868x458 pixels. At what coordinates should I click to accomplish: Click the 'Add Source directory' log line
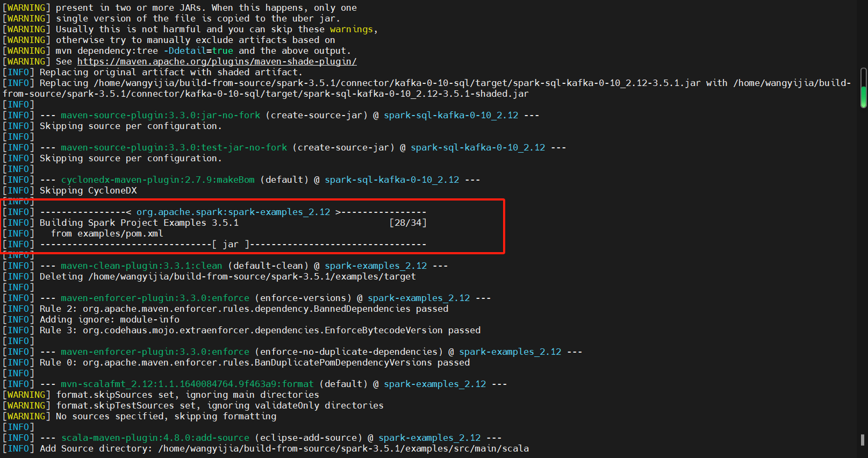(284, 448)
